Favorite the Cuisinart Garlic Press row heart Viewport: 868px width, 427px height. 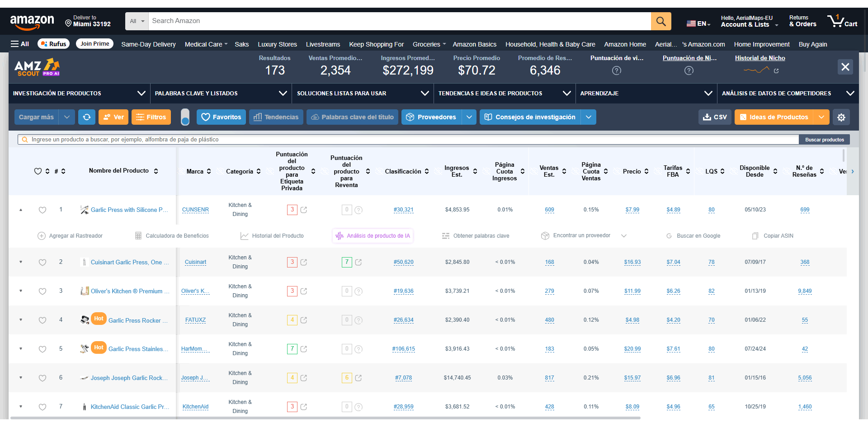click(42, 263)
